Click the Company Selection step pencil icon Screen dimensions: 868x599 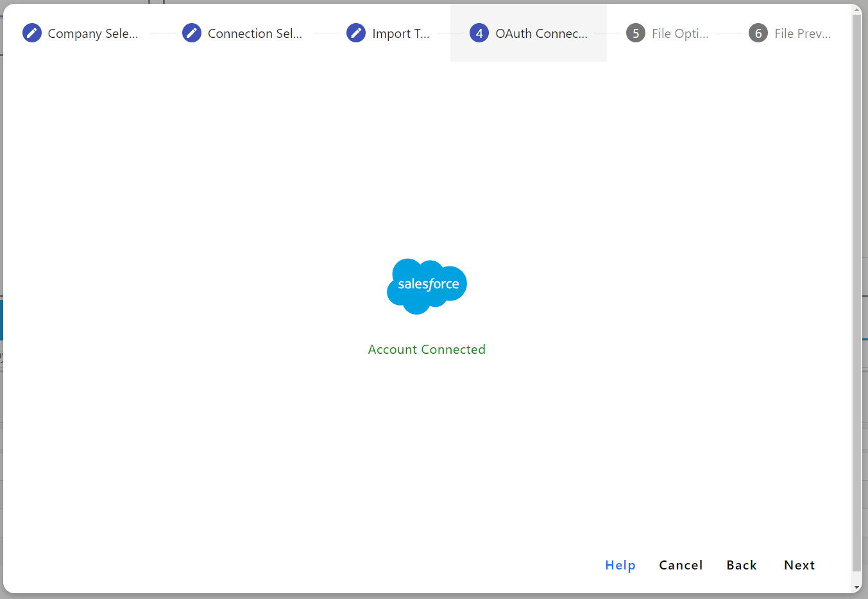(x=32, y=33)
